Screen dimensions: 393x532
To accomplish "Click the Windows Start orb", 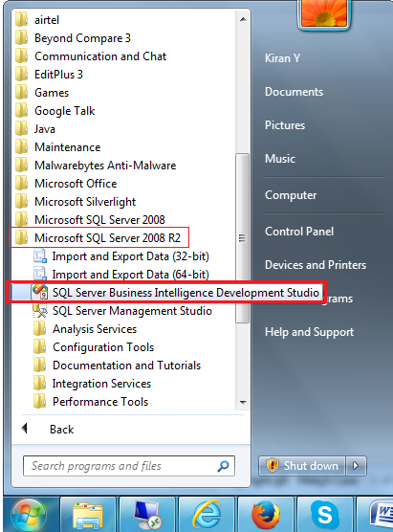I will [x=29, y=515].
